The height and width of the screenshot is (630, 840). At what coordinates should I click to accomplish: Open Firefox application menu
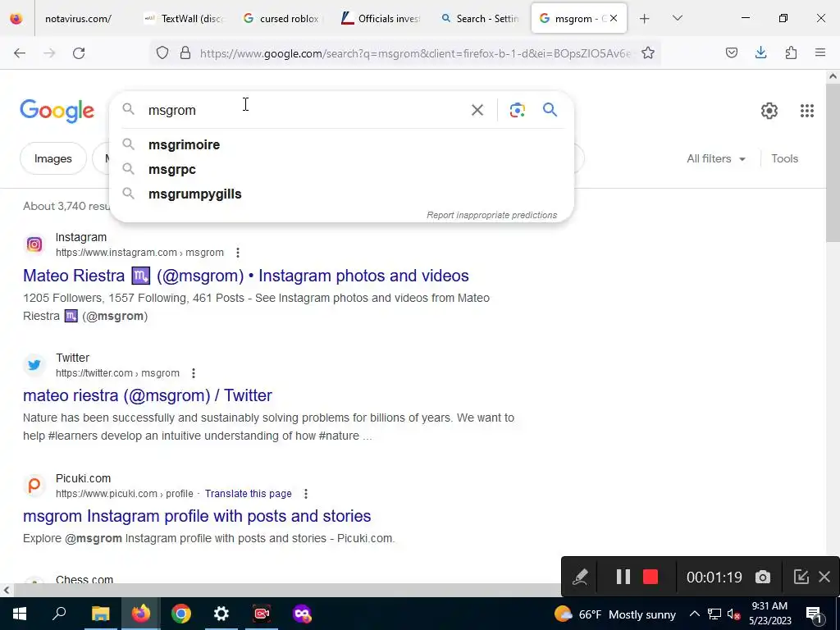point(820,53)
